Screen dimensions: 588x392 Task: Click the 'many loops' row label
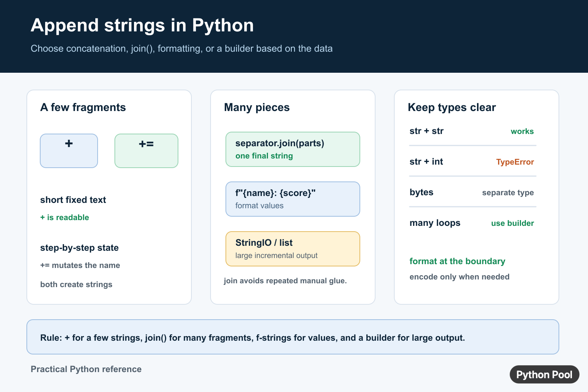point(435,223)
